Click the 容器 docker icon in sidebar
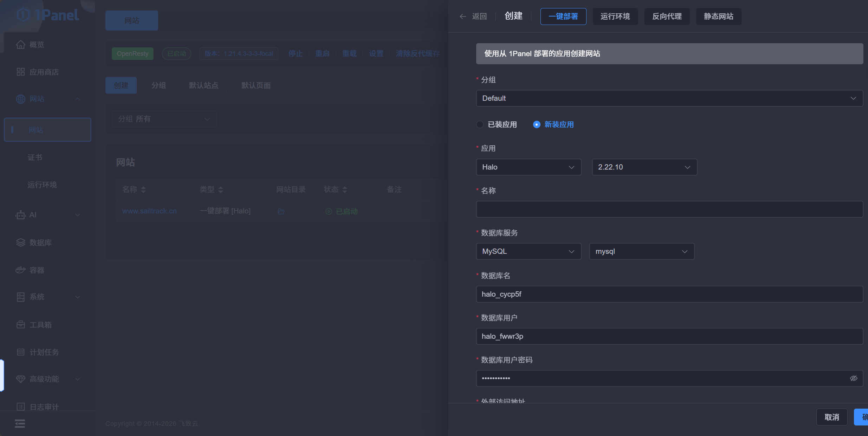The width and height of the screenshot is (868, 436). [20, 270]
